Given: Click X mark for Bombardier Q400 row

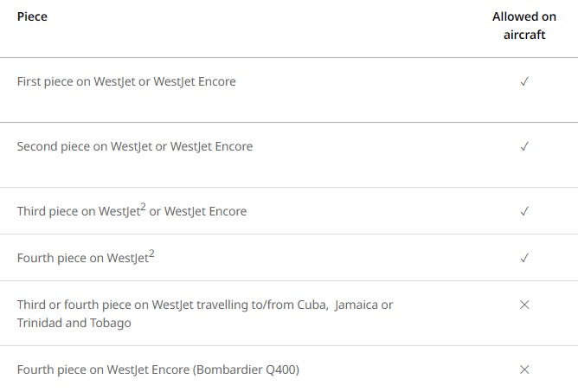Looking at the screenshot, I should click(x=524, y=370).
